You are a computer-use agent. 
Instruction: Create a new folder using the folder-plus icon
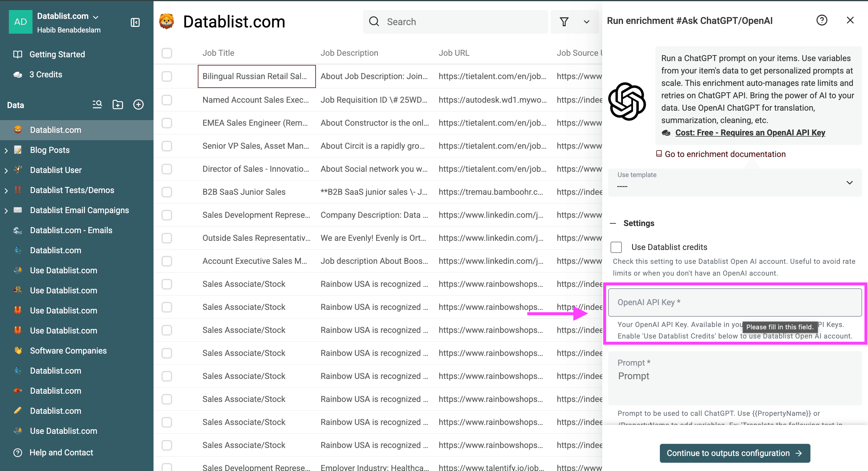[118, 104]
